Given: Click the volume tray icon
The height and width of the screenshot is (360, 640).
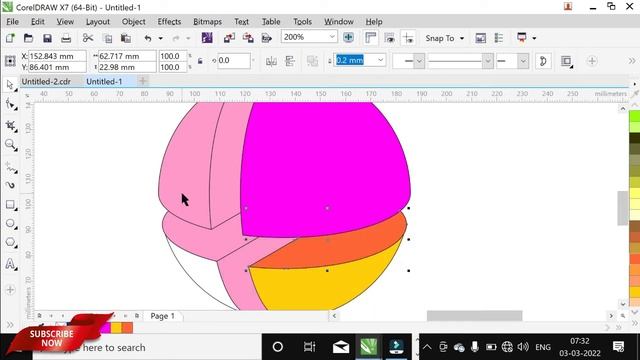Looking at the screenshot, I should pyautogui.click(x=523, y=347).
